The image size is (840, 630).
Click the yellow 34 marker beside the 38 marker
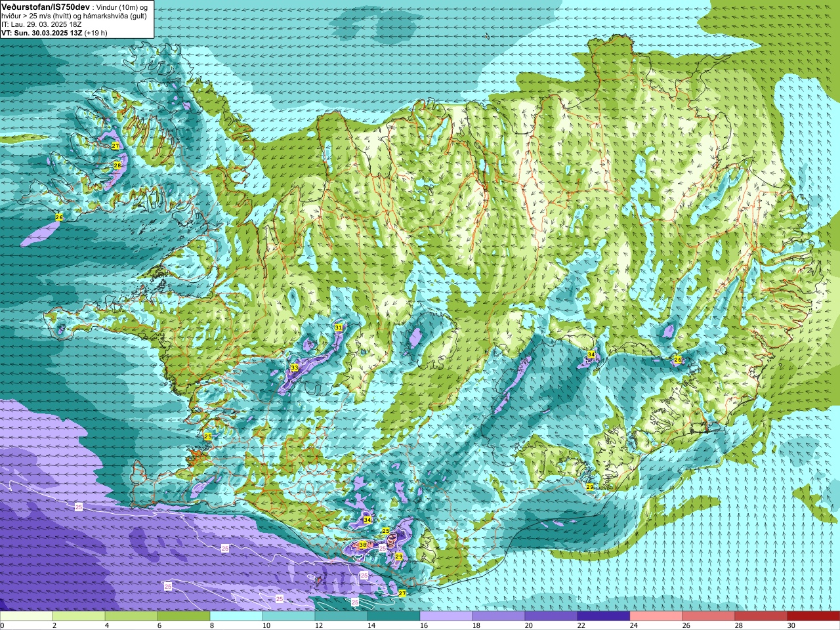[x=367, y=520]
